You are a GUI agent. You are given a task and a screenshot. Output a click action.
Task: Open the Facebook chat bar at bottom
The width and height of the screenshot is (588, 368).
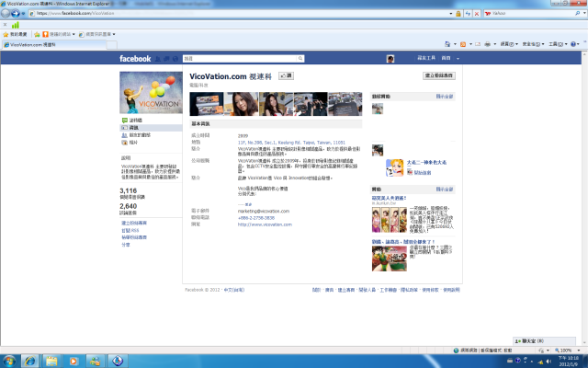pos(544,341)
